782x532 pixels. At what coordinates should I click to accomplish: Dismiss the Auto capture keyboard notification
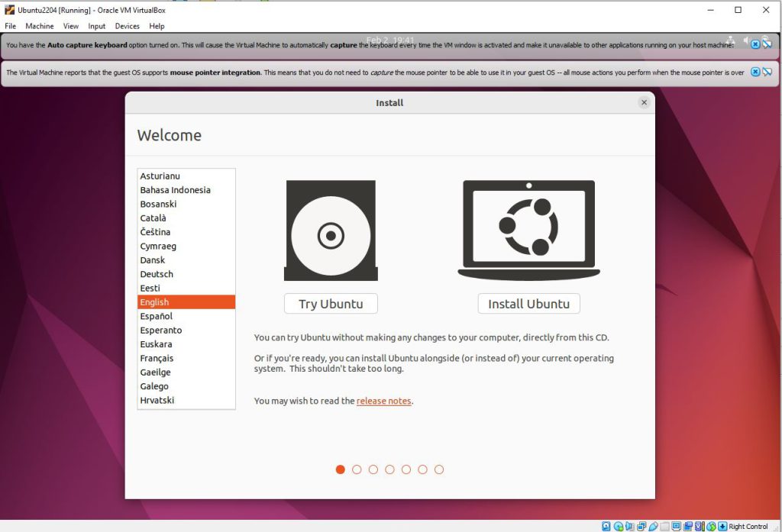pyautogui.click(x=755, y=44)
